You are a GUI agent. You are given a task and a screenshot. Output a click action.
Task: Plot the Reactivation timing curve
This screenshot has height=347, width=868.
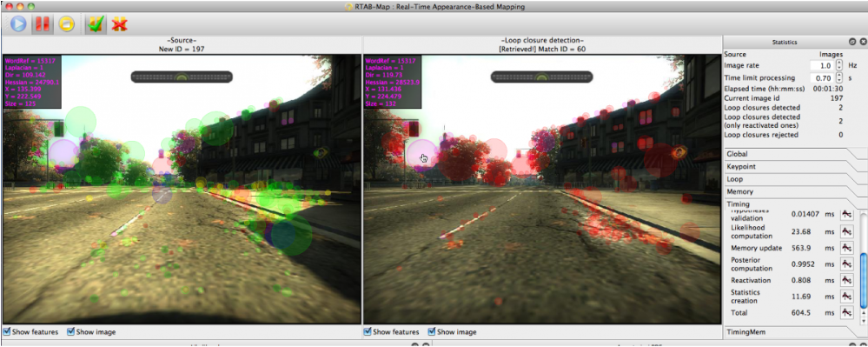[846, 280]
